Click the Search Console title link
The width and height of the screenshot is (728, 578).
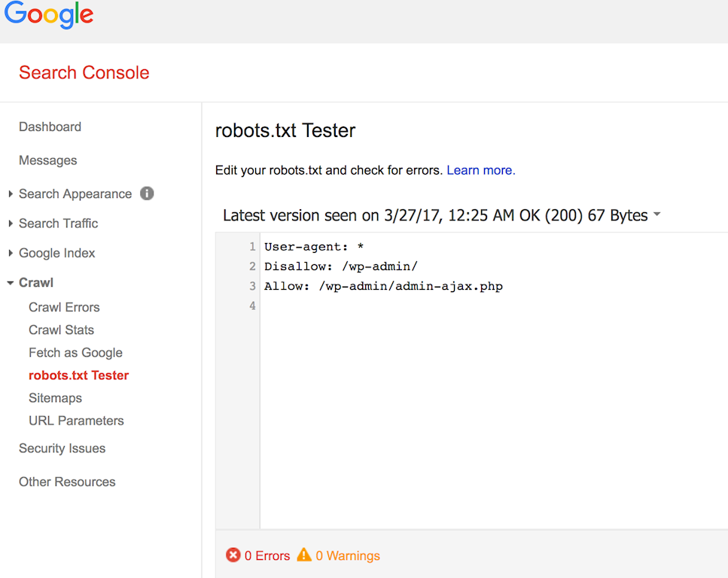[x=84, y=73]
